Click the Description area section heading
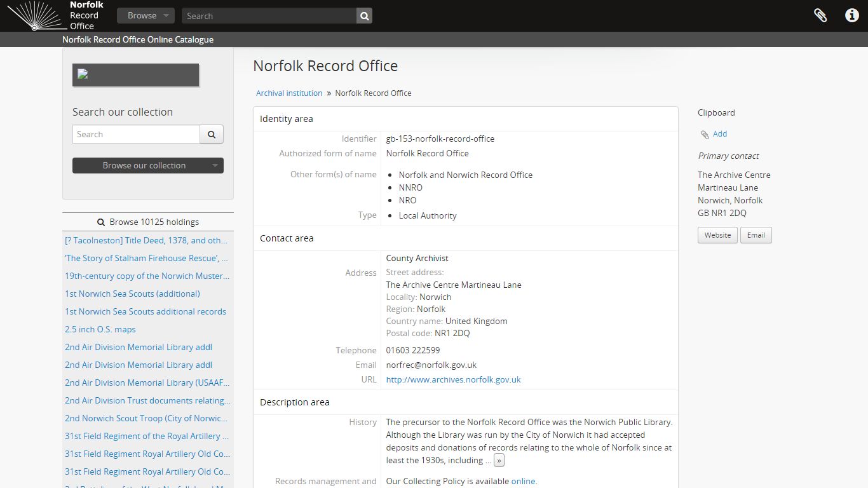The width and height of the screenshot is (868, 488). [295, 402]
